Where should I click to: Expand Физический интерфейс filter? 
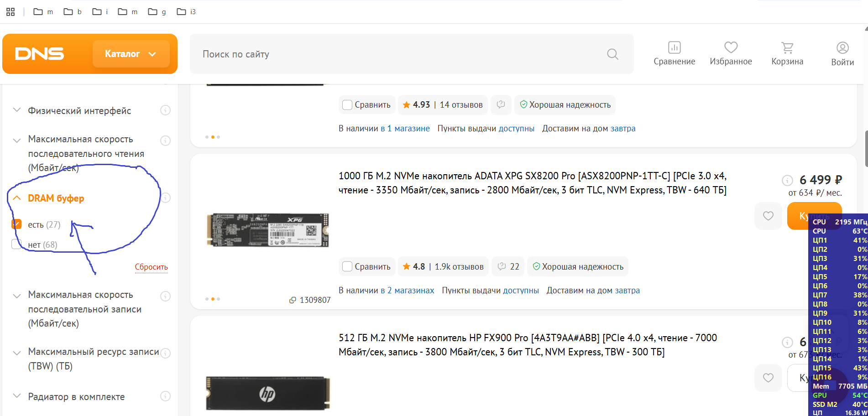17,110
